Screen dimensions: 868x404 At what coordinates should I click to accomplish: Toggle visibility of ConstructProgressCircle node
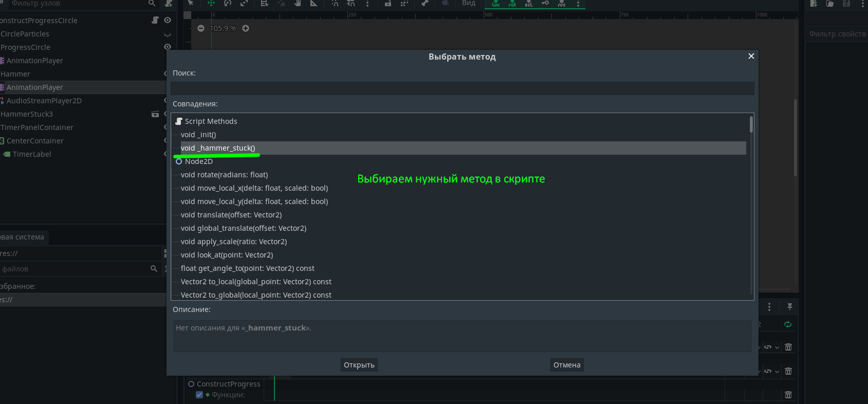coord(168,20)
